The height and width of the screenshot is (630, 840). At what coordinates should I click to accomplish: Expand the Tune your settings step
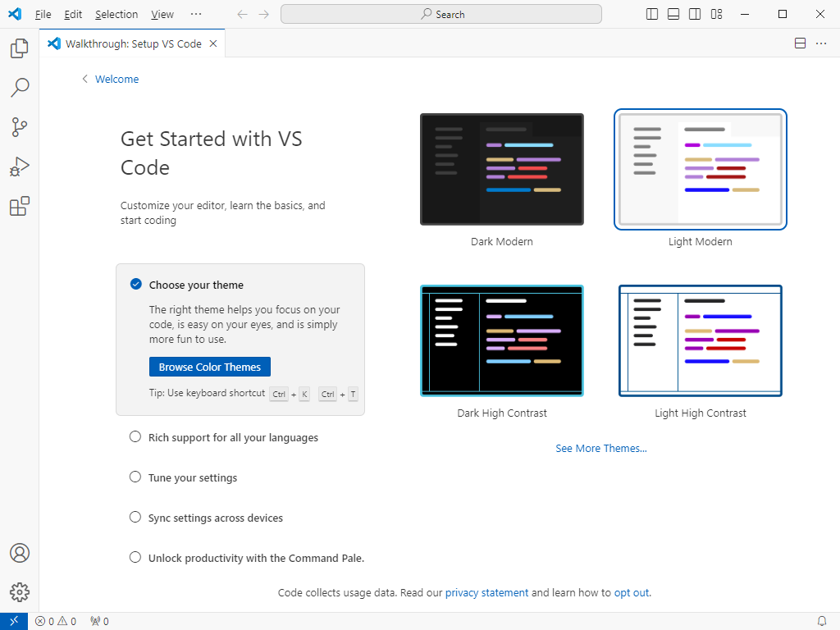[x=192, y=478]
